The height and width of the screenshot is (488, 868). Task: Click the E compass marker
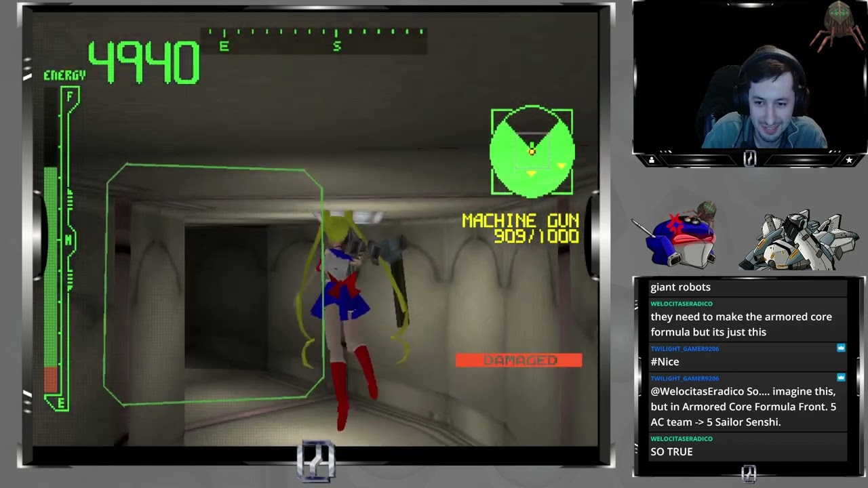pos(224,46)
